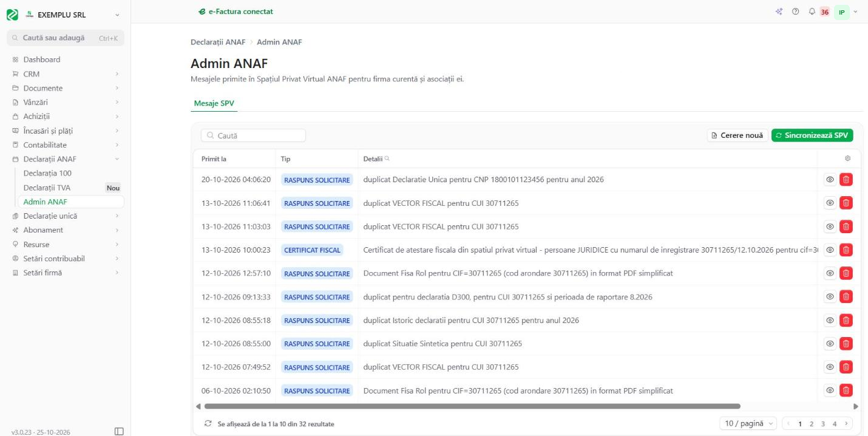
Task: View message received 06-10-2026 02:10:50
Action: point(830,390)
